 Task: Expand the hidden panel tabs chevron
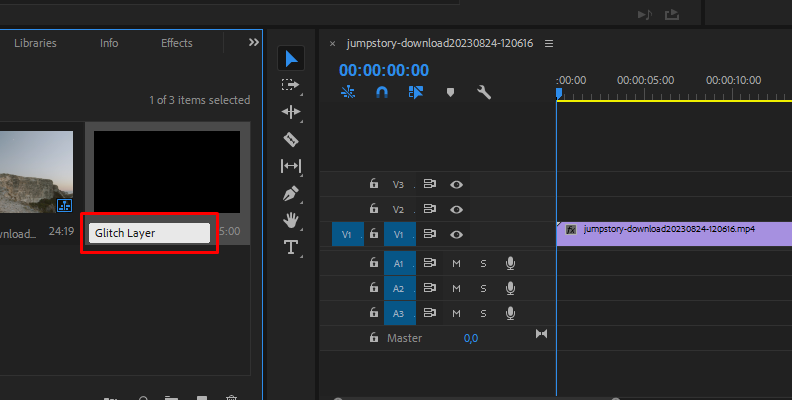click(253, 43)
